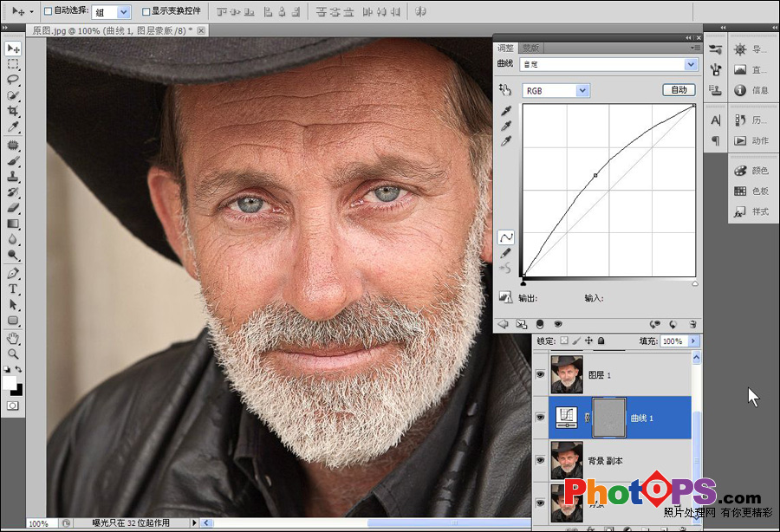This screenshot has height=532, width=780.
Task: Open the 动作 panel
Action: [751, 140]
